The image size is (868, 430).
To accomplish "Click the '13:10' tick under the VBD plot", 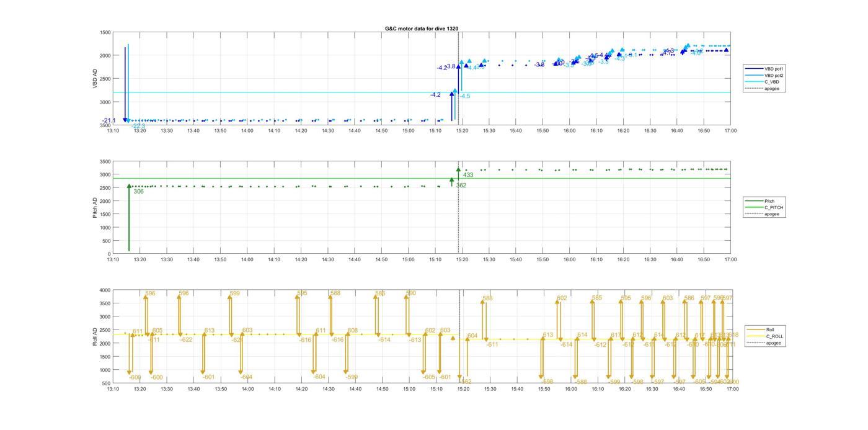I will (113, 130).
